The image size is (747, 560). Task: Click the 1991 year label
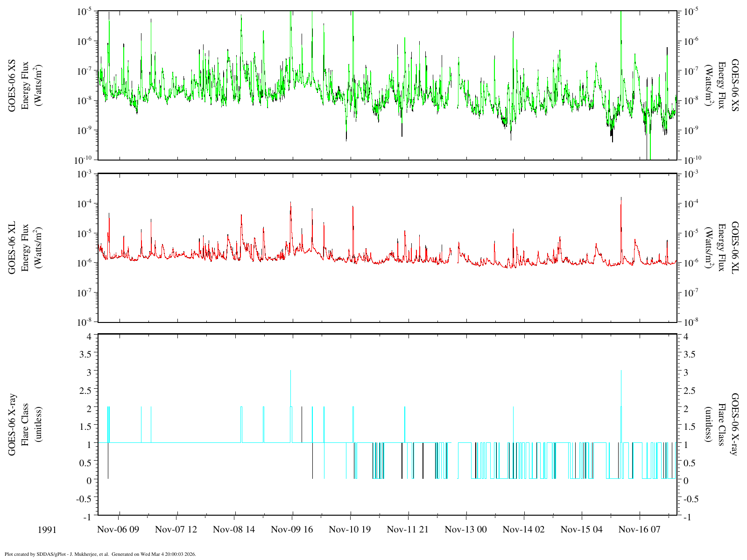click(x=48, y=530)
